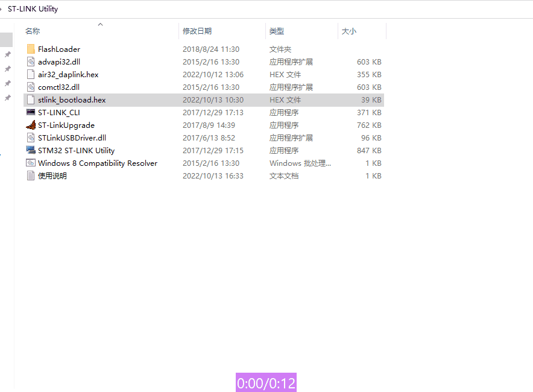Select the STLinkUSBDriver.dll file name
Viewport: 533px width, 392px height.
72,138
